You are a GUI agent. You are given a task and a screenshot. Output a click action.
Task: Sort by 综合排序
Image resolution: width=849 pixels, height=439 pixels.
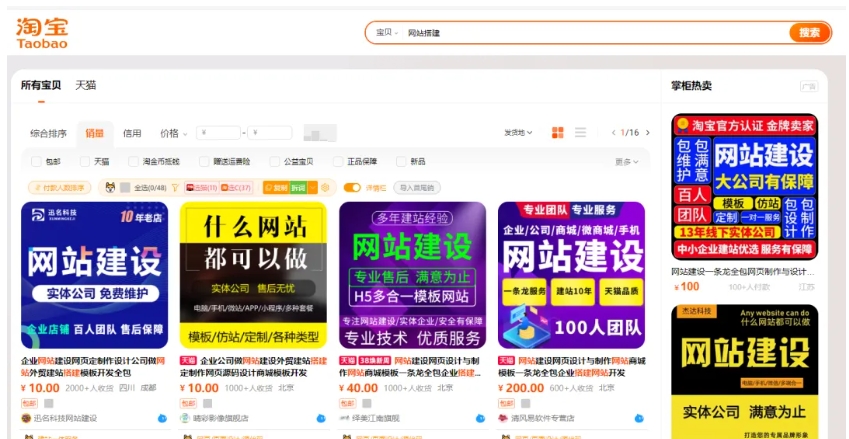pyautogui.click(x=48, y=133)
